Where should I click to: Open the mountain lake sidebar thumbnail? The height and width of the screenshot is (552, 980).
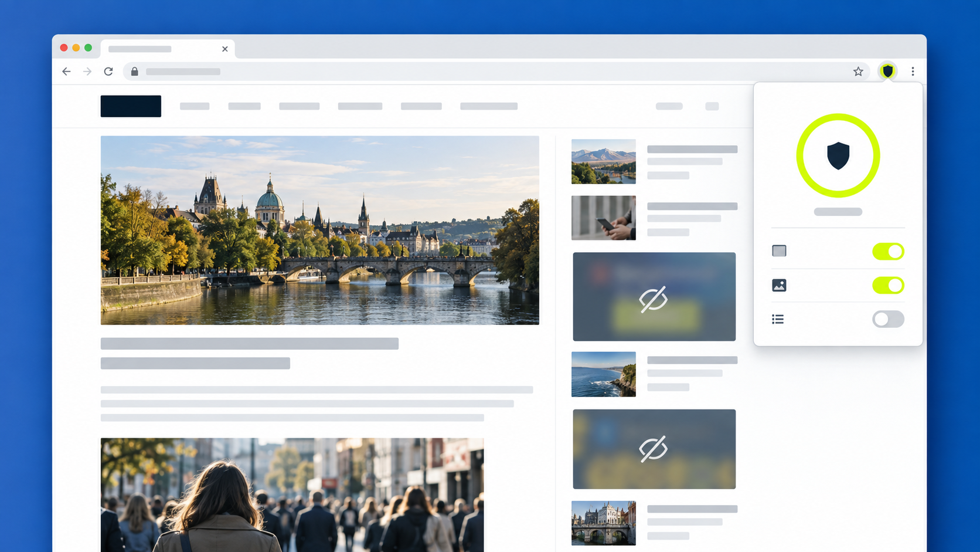click(604, 161)
